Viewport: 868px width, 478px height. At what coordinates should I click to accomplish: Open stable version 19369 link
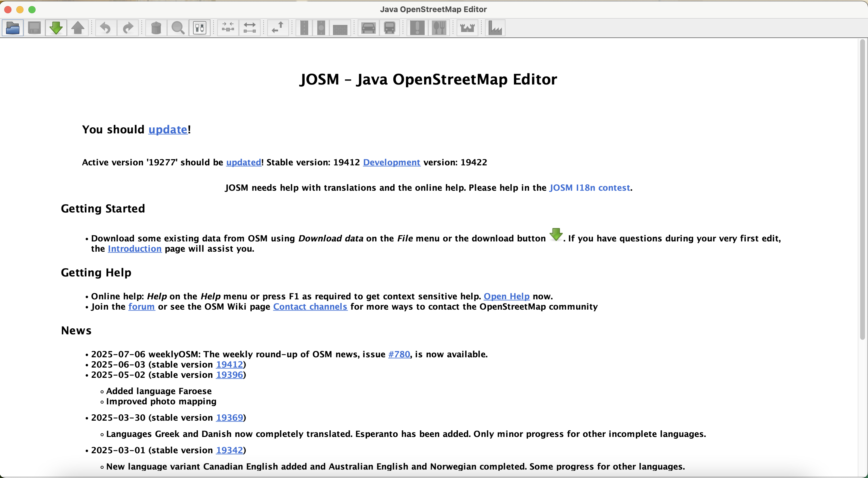[x=230, y=417]
